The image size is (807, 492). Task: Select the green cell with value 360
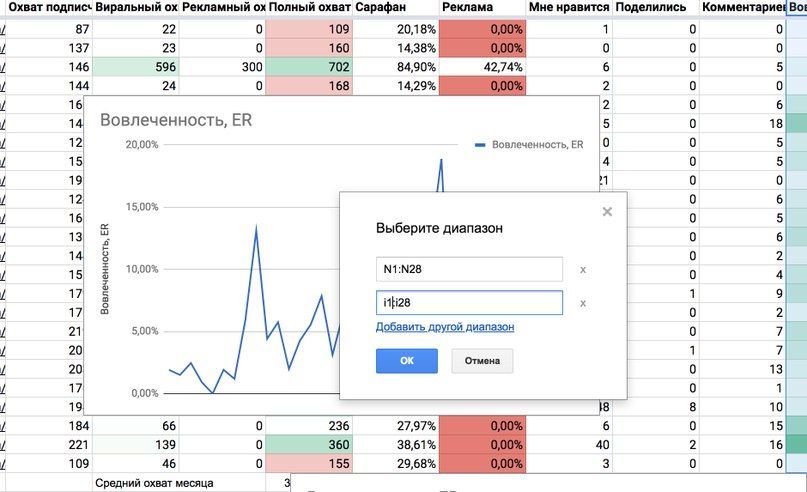309,445
